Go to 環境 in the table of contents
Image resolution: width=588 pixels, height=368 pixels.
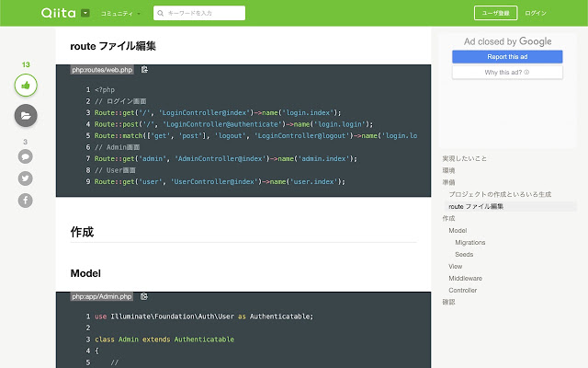[x=448, y=170]
